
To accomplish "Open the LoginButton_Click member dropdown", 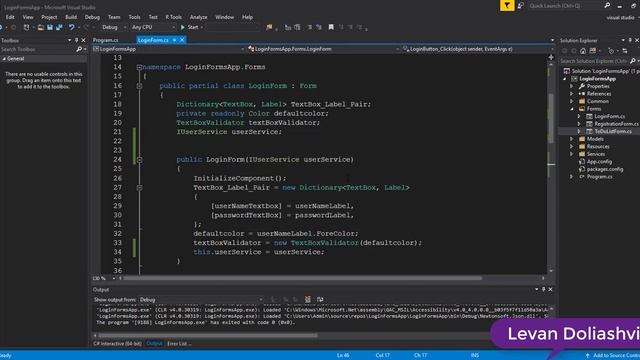I will coord(478,49).
